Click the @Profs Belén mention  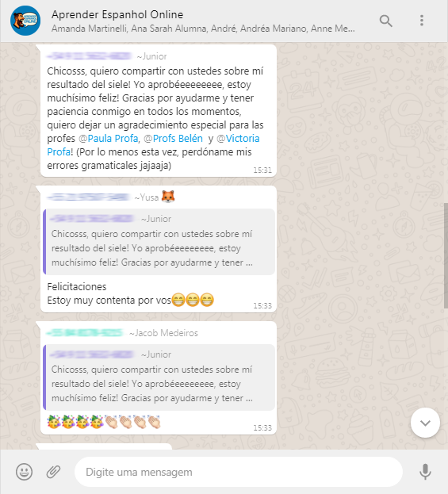[x=174, y=138]
